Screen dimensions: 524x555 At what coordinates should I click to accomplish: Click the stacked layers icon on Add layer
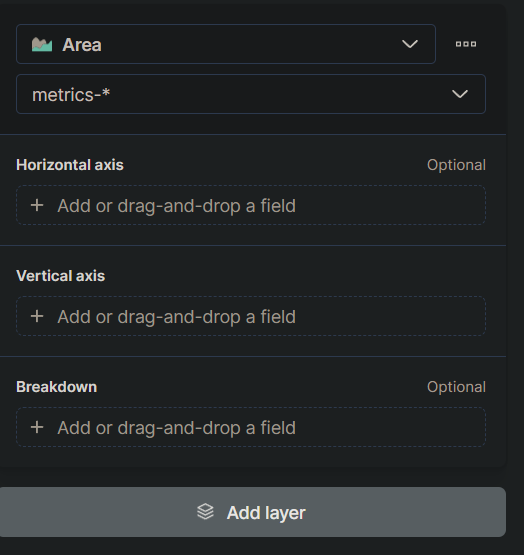pos(205,512)
